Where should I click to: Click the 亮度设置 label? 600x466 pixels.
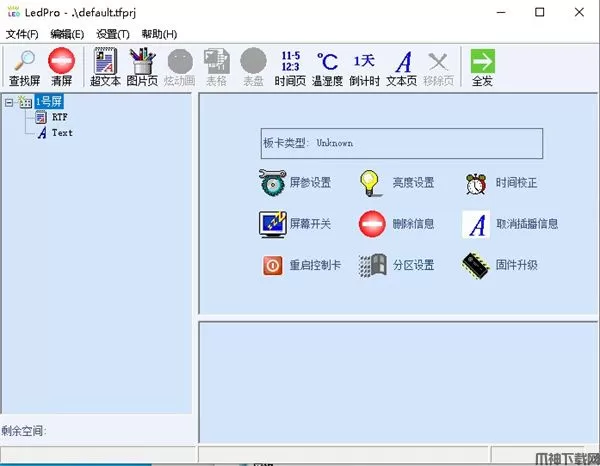[x=413, y=182]
